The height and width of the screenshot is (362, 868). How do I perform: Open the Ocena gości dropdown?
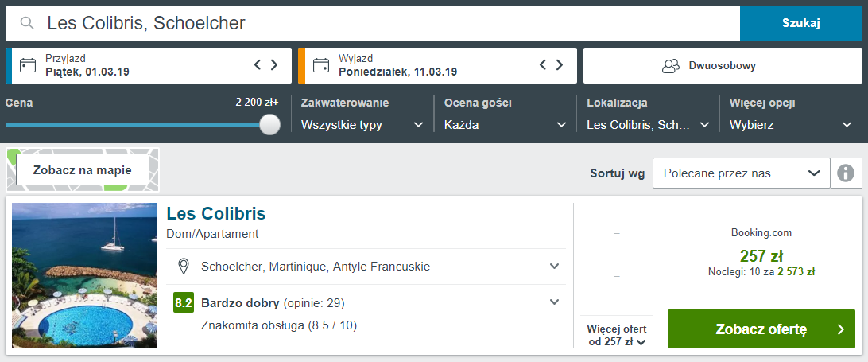click(x=506, y=125)
